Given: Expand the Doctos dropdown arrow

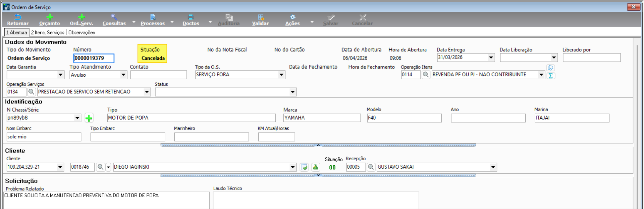Looking at the screenshot, I should tap(210, 22).
